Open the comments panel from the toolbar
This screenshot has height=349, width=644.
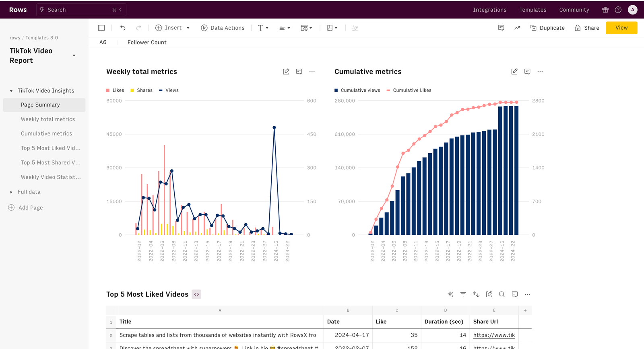(x=501, y=28)
